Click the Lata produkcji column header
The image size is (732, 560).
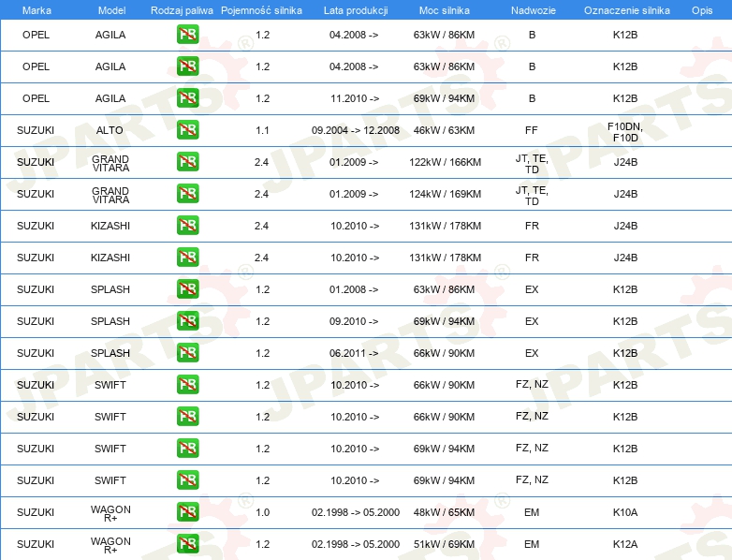pyautogui.click(x=356, y=10)
